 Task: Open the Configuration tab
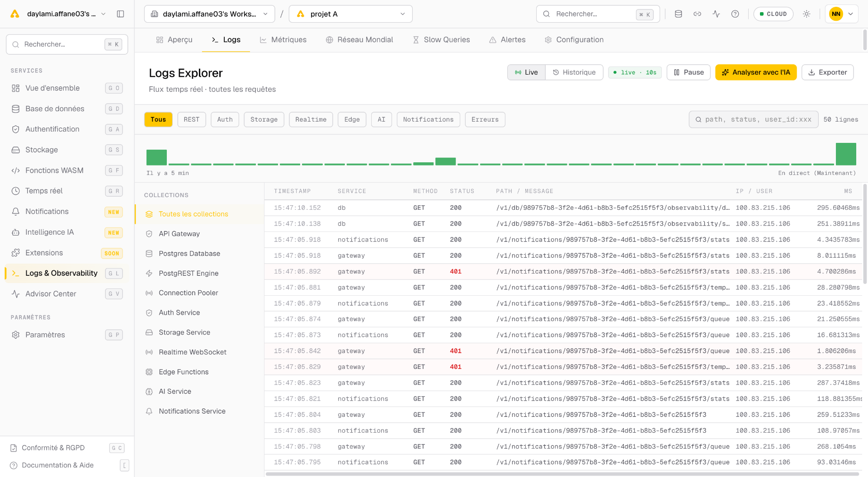click(x=574, y=40)
